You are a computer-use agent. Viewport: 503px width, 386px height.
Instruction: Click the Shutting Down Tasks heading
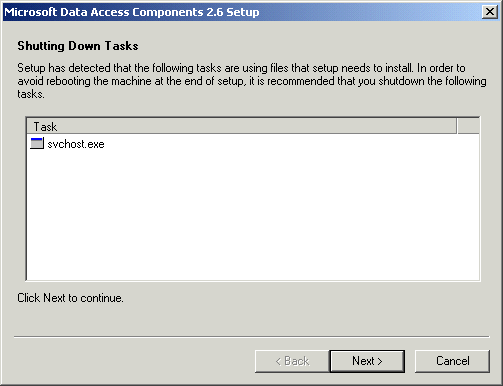78,46
